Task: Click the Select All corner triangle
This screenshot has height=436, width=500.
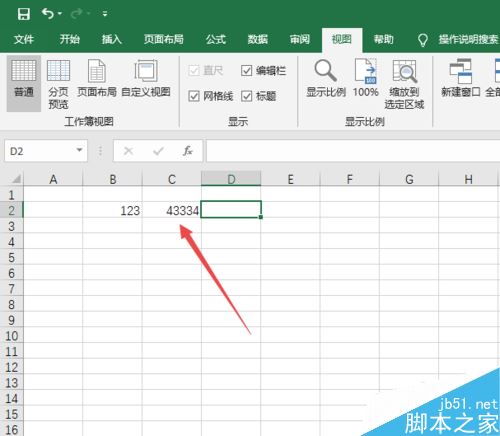Action: pyautogui.click(x=16, y=180)
